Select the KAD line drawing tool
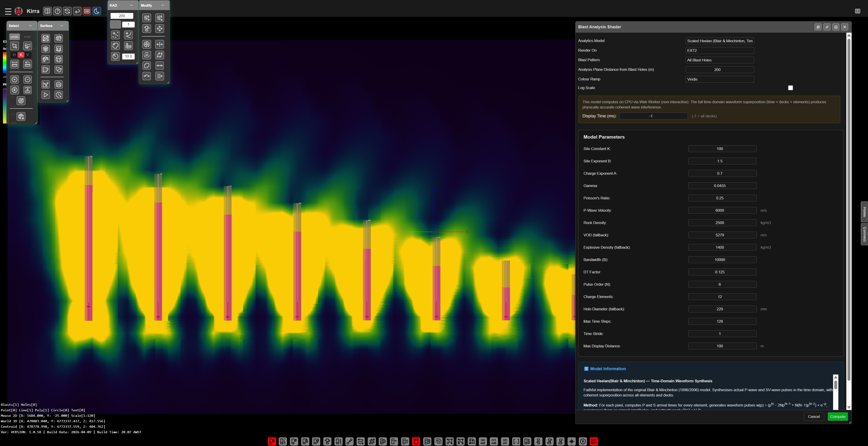The width and height of the screenshot is (868, 446). [128, 35]
